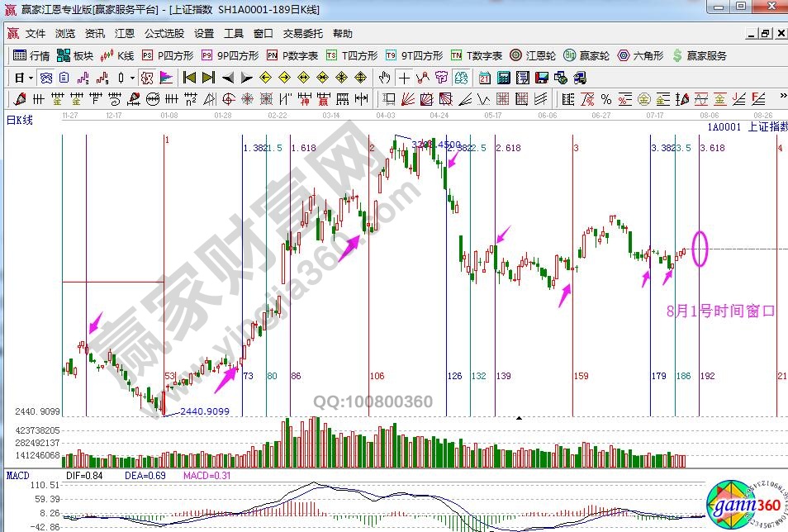Open the candlestick style dropdown arrow
788x532 pixels.
[133, 78]
